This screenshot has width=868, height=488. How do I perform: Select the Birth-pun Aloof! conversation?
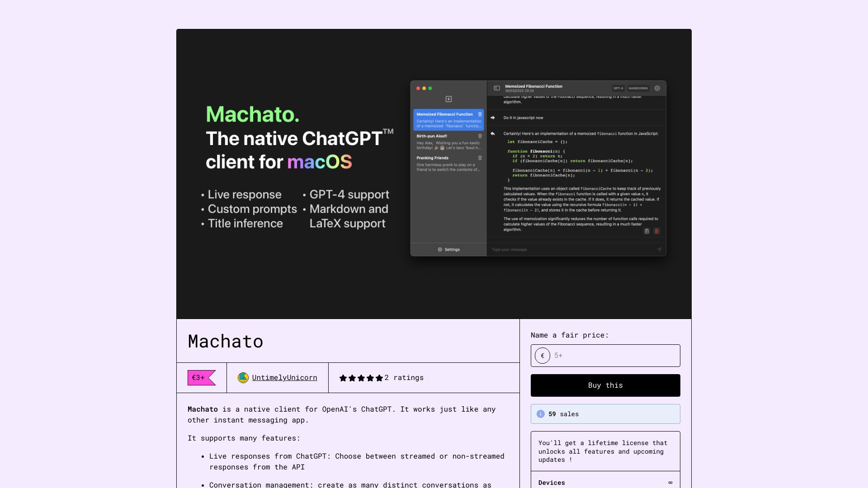coord(448,142)
